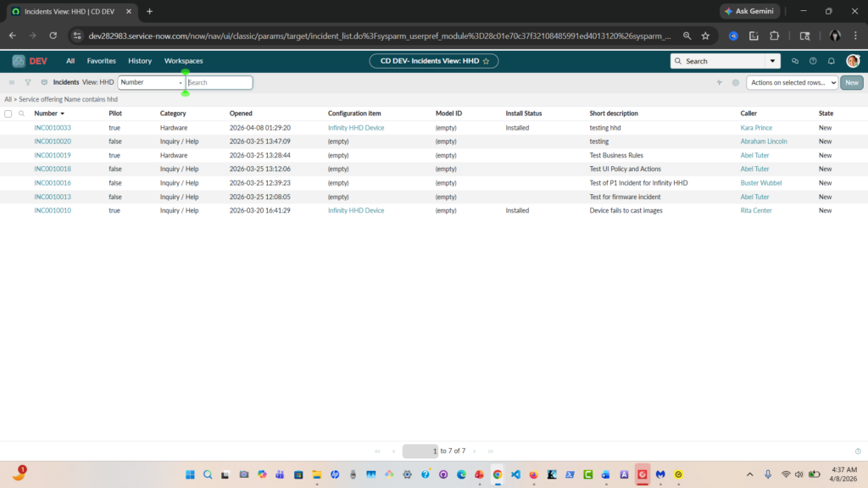This screenshot has width=868, height=488.
Task: Click the list search text field
Action: pos(220,82)
